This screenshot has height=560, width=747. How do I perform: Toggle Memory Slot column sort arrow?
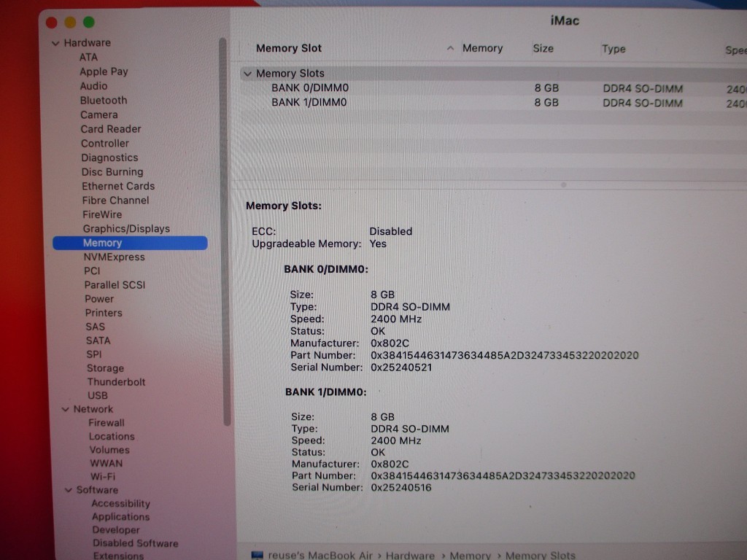[x=450, y=48]
